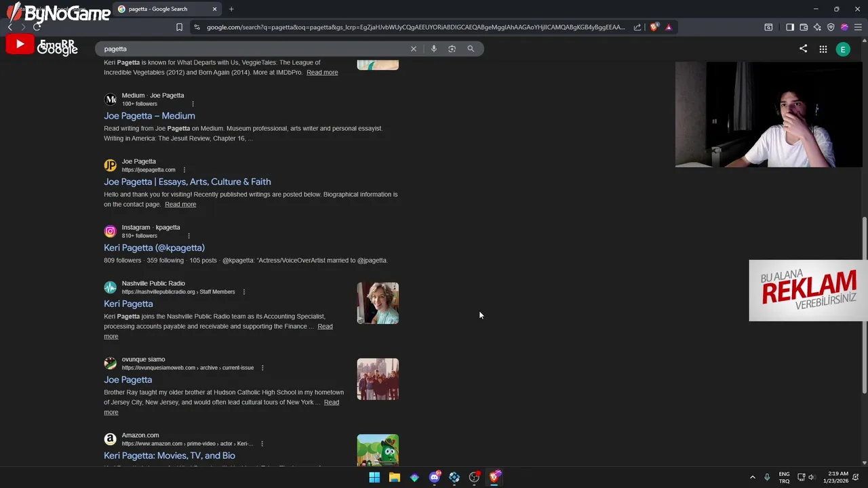Open the browser main menu hamburger
This screenshot has width=868, height=488.
pos(858,27)
